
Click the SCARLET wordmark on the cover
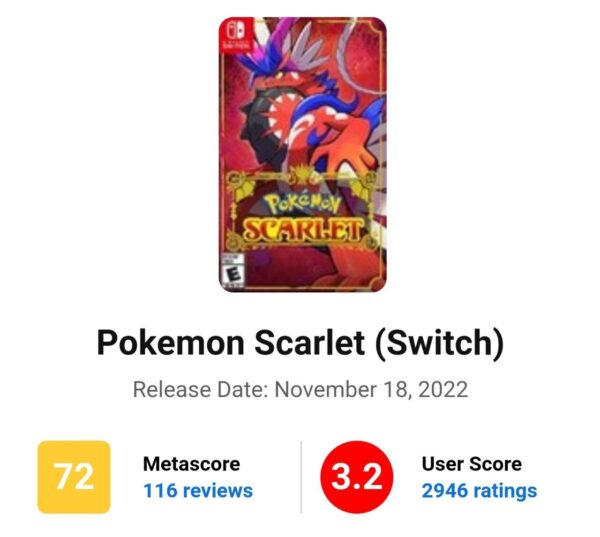[x=302, y=231]
